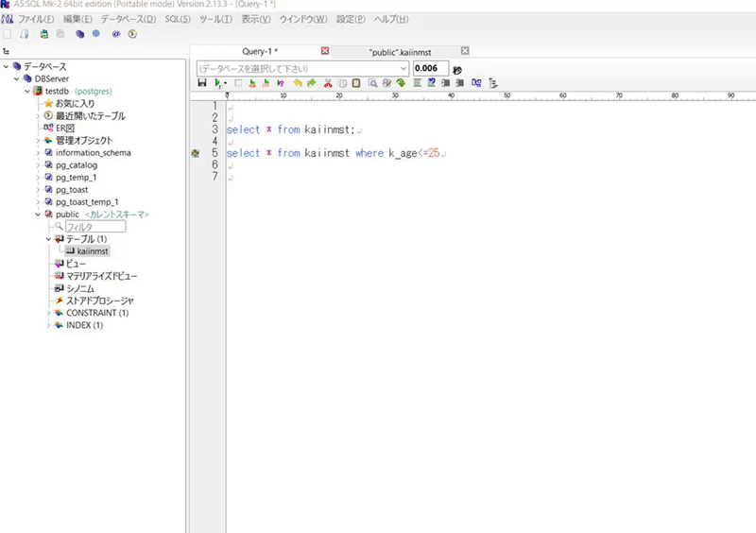This screenshot has width=756, height=533.
Task: Open the ウインドウ(W) menu
Action: click(303, 19)
